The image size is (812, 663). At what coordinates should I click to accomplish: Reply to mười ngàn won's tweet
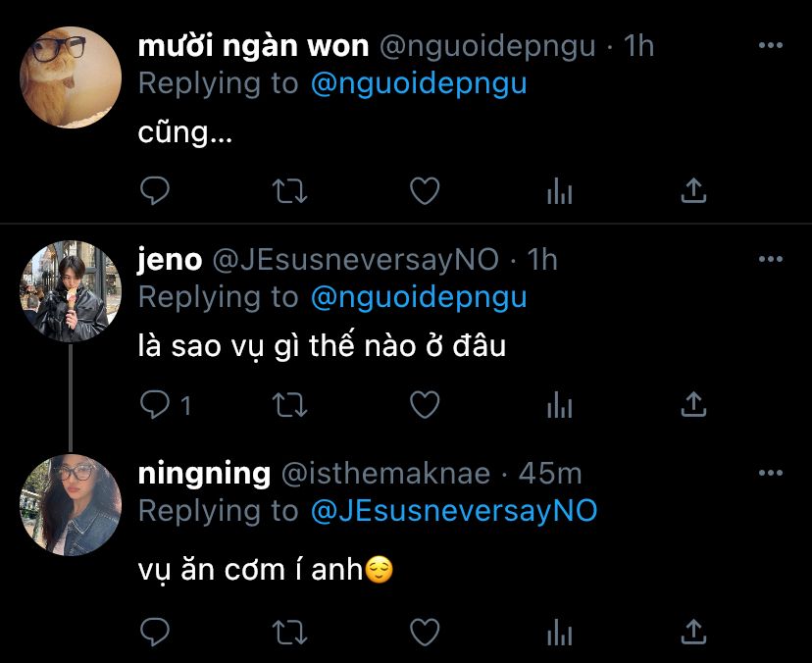[155, 190]
